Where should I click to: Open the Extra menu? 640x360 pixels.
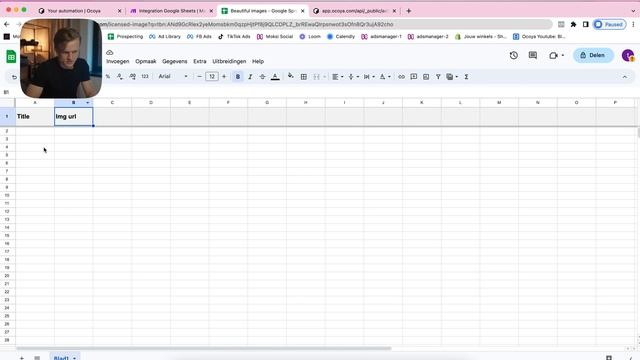(x=200, y=61)
